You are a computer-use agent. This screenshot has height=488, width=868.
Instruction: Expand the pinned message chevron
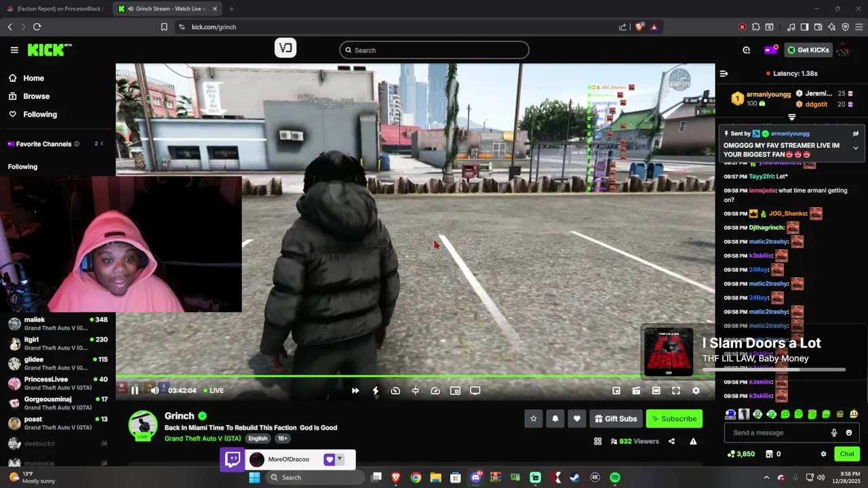click(856, 148)
